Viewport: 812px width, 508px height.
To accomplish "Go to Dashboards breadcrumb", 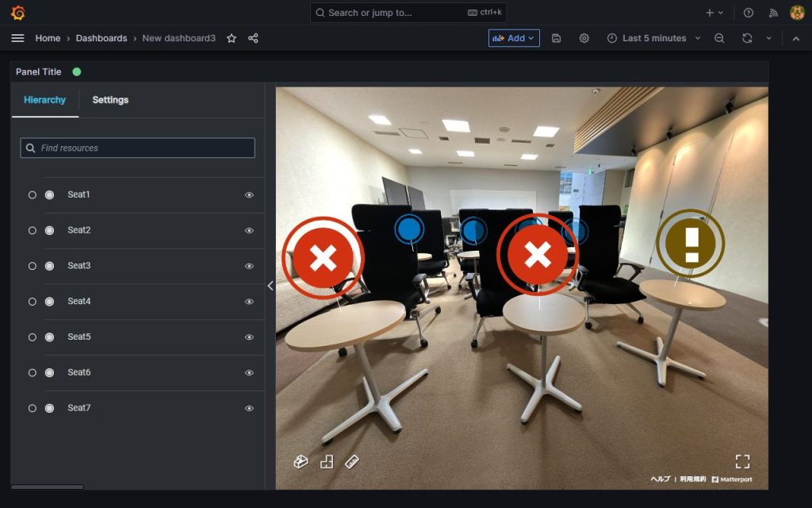I will pyautogui.click(x=101, y=38).
